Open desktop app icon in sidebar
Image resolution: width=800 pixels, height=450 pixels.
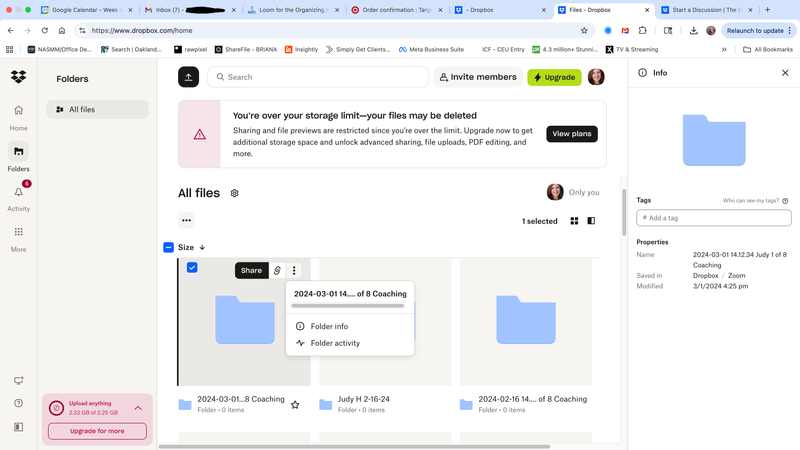point(18,381)
